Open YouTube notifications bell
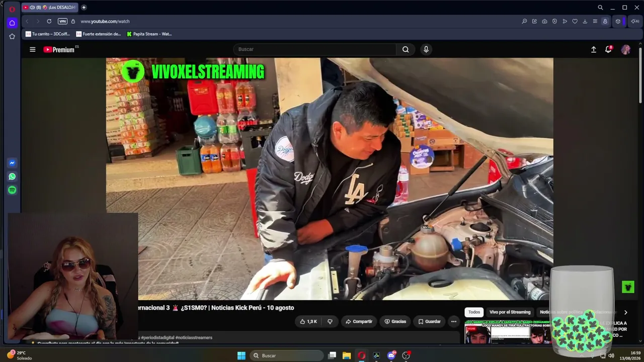The image size is (644, 362). 608,49
